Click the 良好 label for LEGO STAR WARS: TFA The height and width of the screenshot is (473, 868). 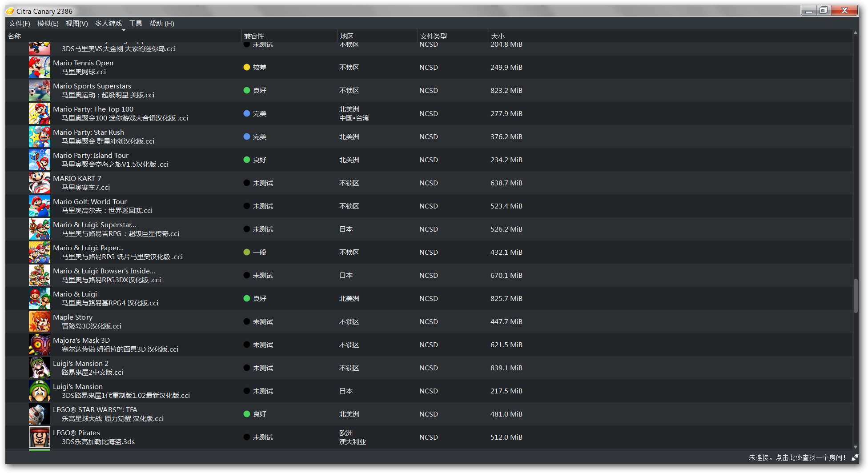pos(260,414)
